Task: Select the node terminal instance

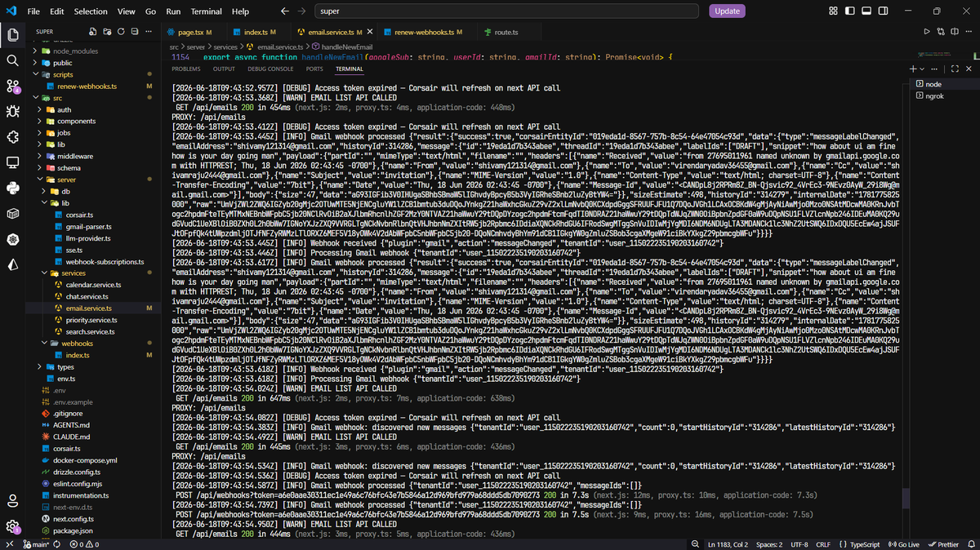Action: click(x=945, y=84)
